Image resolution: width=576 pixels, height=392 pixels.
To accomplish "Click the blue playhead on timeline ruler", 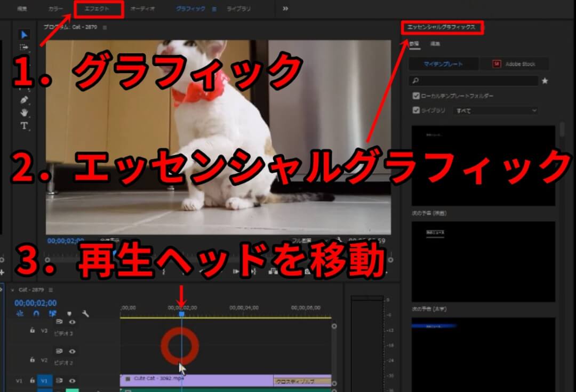I will click(x=181, y=314).
